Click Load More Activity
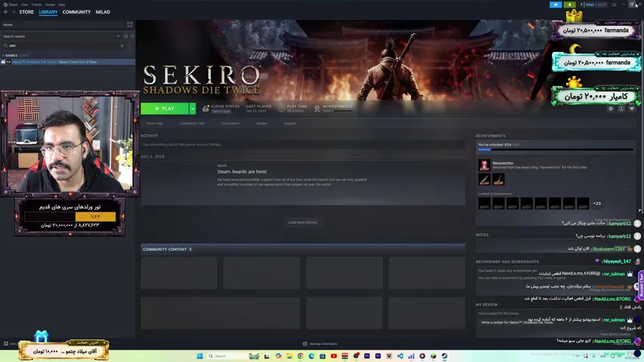The height and width of the screenshot is (362, 644). (303, 222)
